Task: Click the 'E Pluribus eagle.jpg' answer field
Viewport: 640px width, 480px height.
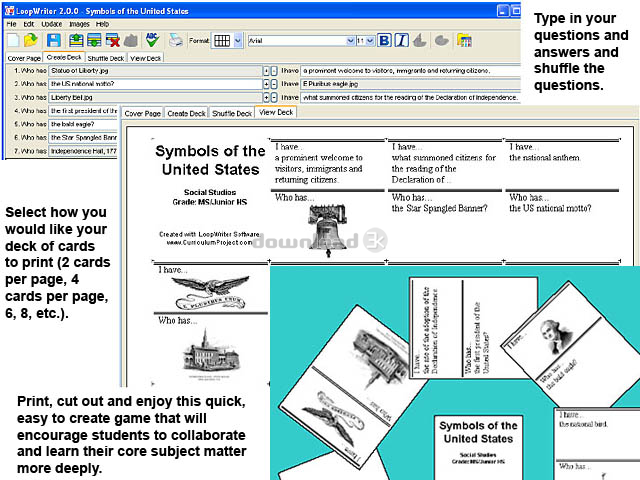Action: (x=411, y=84)
